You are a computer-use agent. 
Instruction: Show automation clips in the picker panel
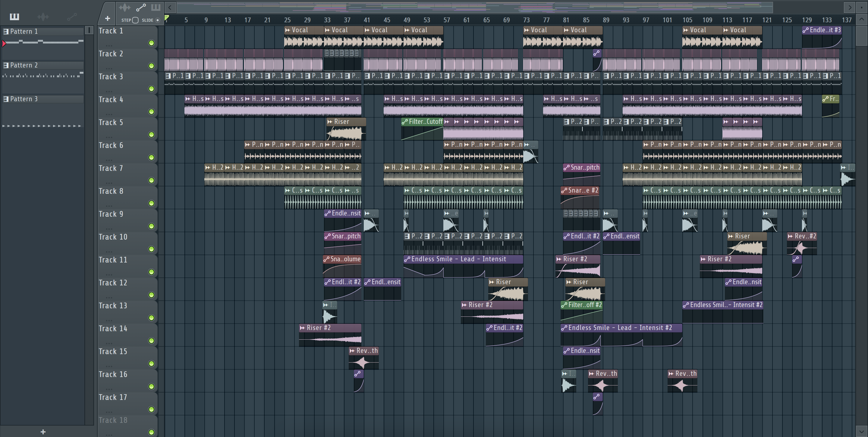(x=72, y=17)
